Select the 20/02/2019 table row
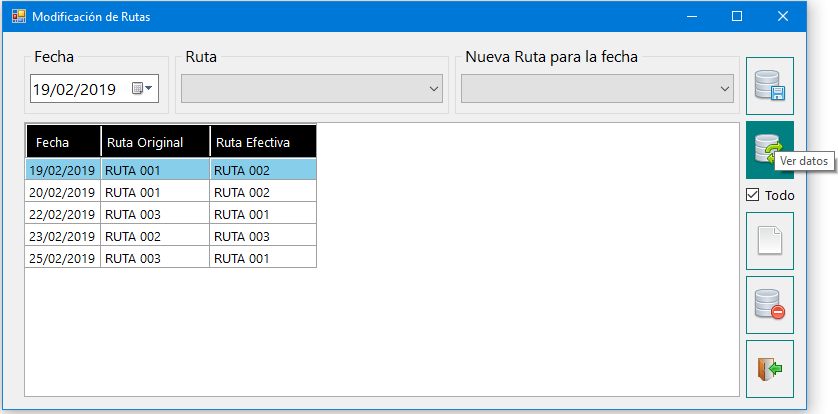This screenshot has width=838, height=414. click(170, 192)
